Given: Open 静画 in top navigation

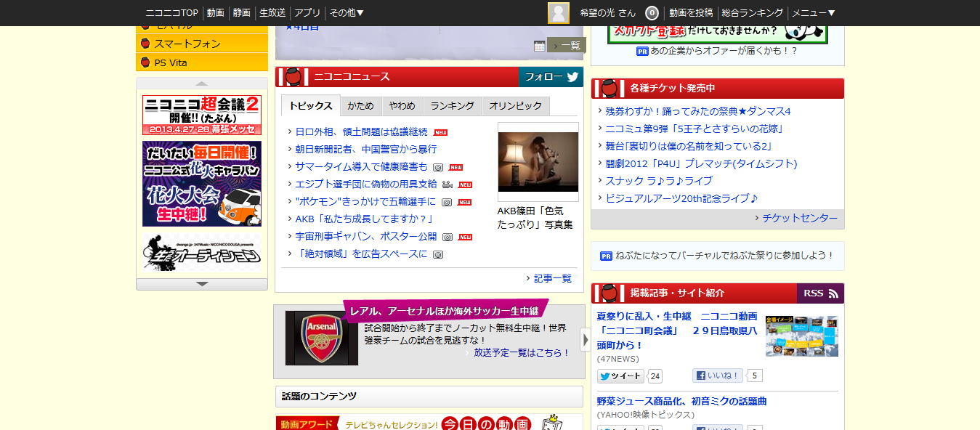Looking at the screenshot, I should pyautogui.click(x=242, y=13).
